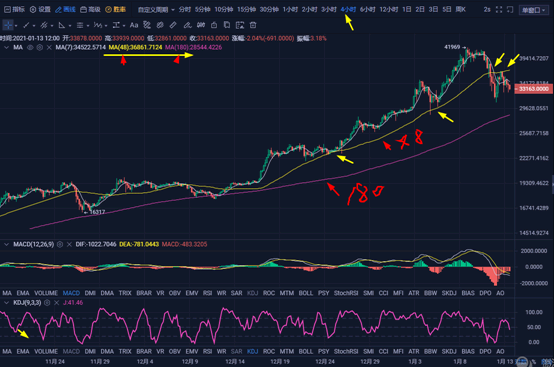Viewport: 554px width, 367px height.
Task: Select the wave pattern drawing tool
Action: [x=98, y=25]
